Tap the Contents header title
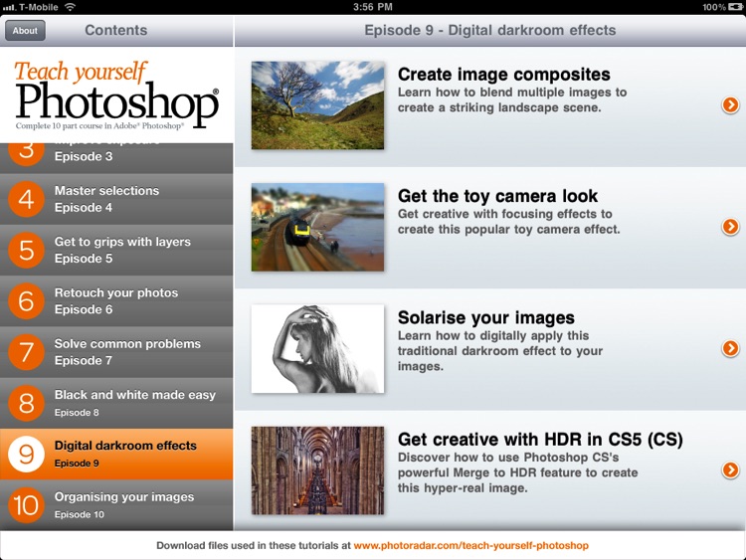 [116, 31]
